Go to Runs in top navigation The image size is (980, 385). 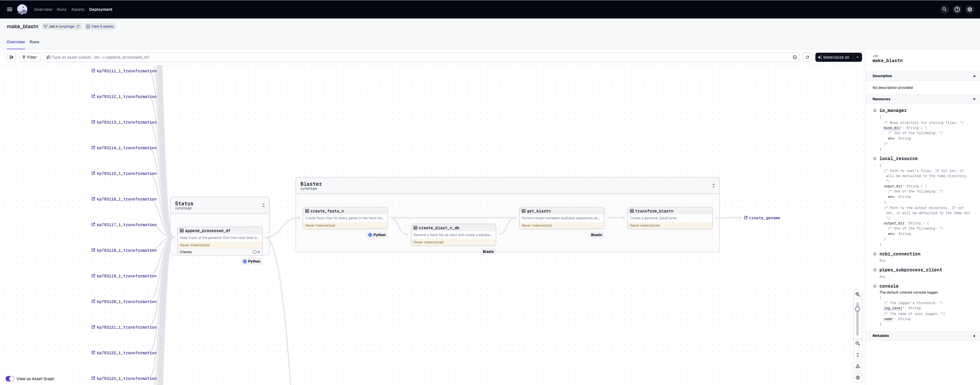pos(62,9)
